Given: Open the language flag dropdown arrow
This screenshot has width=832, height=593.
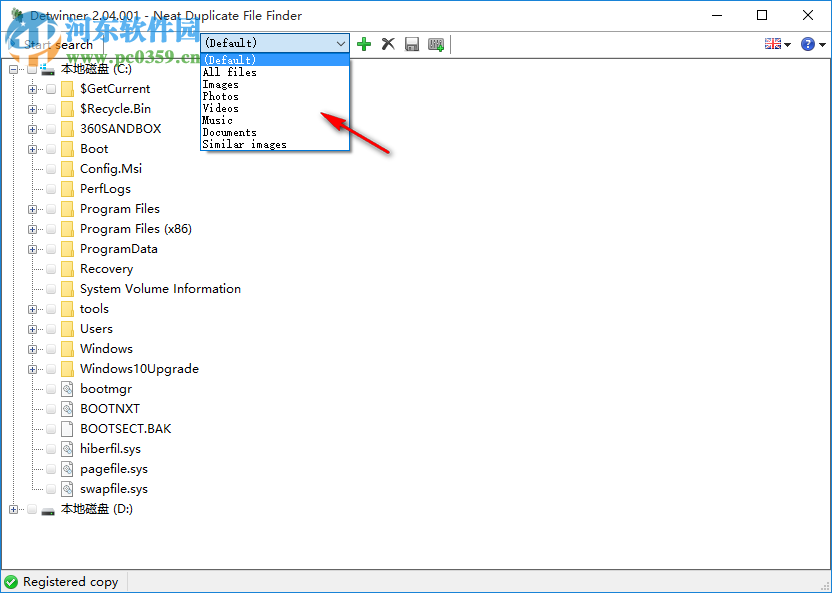Looking at the screenshot, I should coord(787,45).
